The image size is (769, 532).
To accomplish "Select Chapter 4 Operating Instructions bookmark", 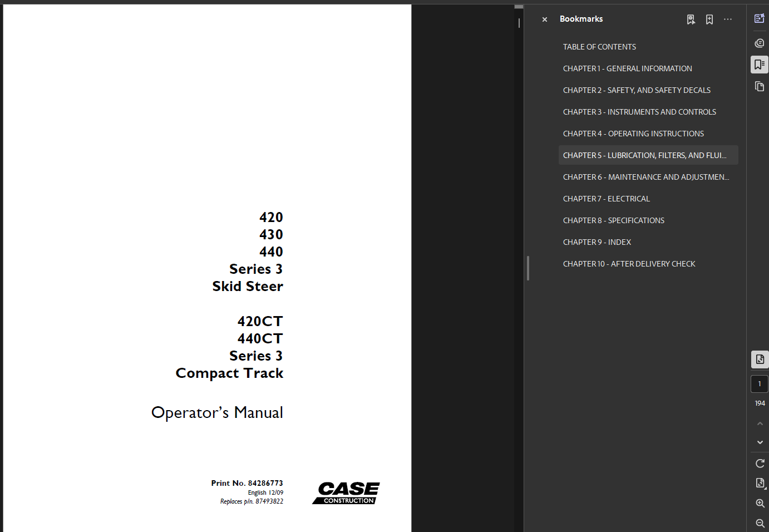I will [x=633, y=134].
